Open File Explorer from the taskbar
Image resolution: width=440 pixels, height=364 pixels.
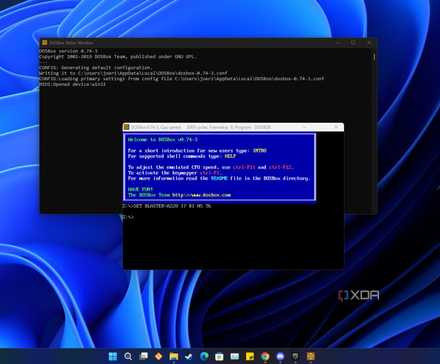click(x=174, y=356)
